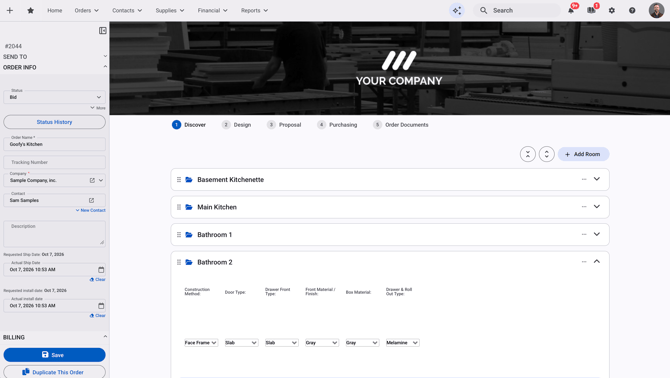Click the Basement Kitchenette folder icon

pos(189,179)
